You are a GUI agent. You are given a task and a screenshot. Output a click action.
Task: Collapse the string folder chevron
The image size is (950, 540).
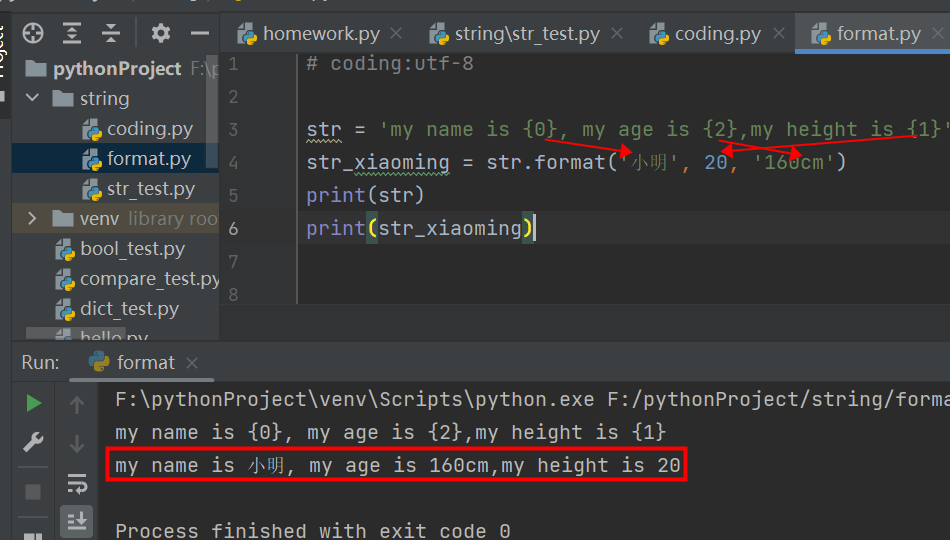click(x=32, y=98)
